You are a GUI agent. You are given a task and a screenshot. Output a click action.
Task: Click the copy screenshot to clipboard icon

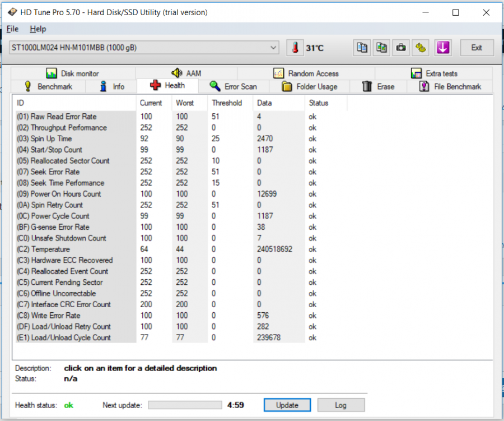point(381,48)
